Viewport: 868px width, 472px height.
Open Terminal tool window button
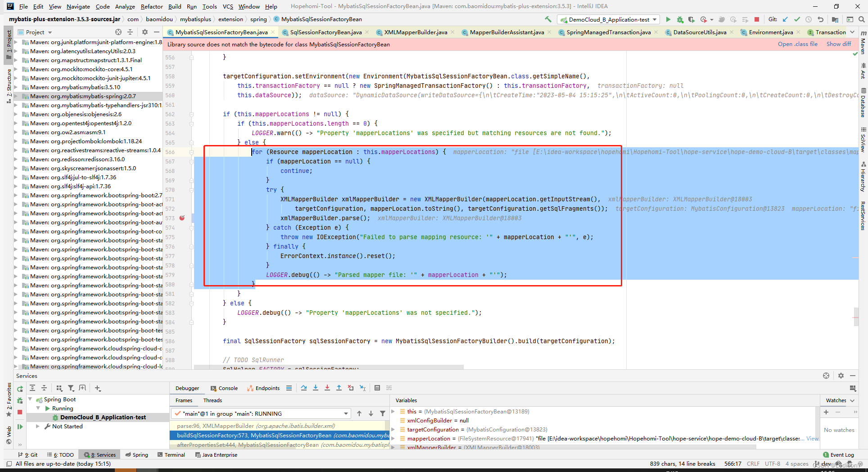click(x=171, y=455)
